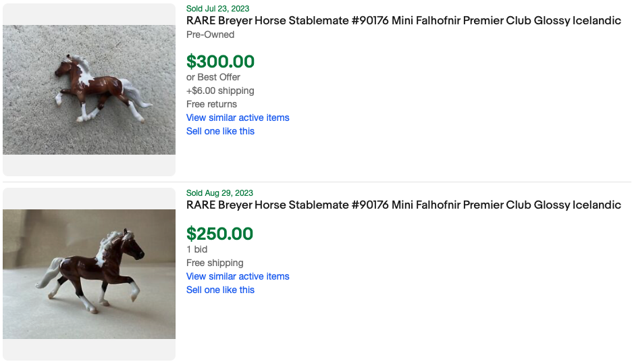Click 'Sell one like this' under $250 listing
The image size is (632, 364).
pyautogui.click(x=220, y=290)
